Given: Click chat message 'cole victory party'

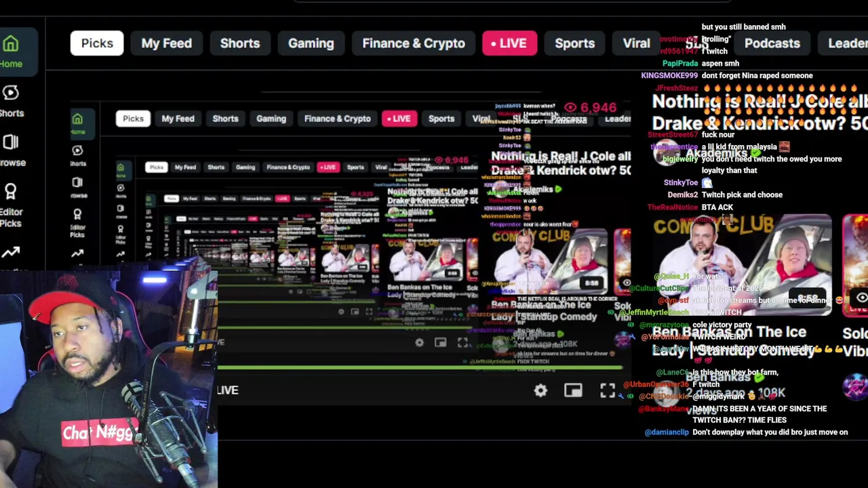Looking at the screenshot, I should [x=722, y=325].
